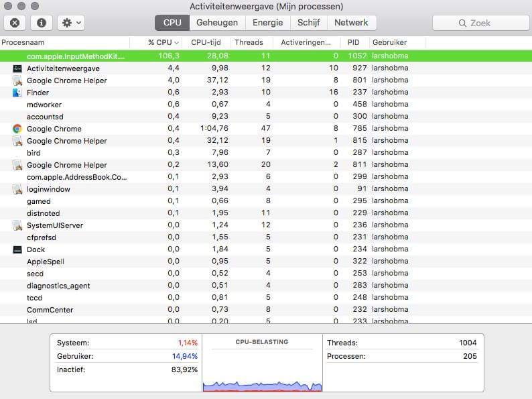
Task: Select the Schijf tab
Action: (309, 23)
